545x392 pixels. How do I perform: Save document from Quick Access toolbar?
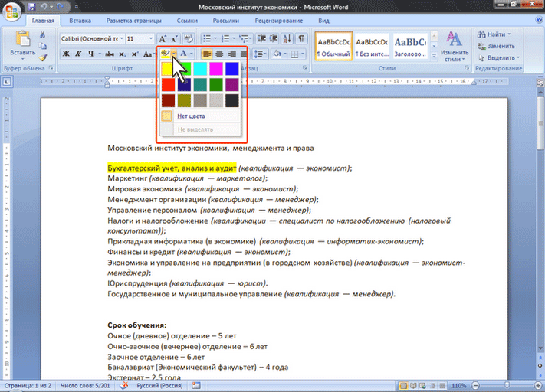tap(32, 7)
